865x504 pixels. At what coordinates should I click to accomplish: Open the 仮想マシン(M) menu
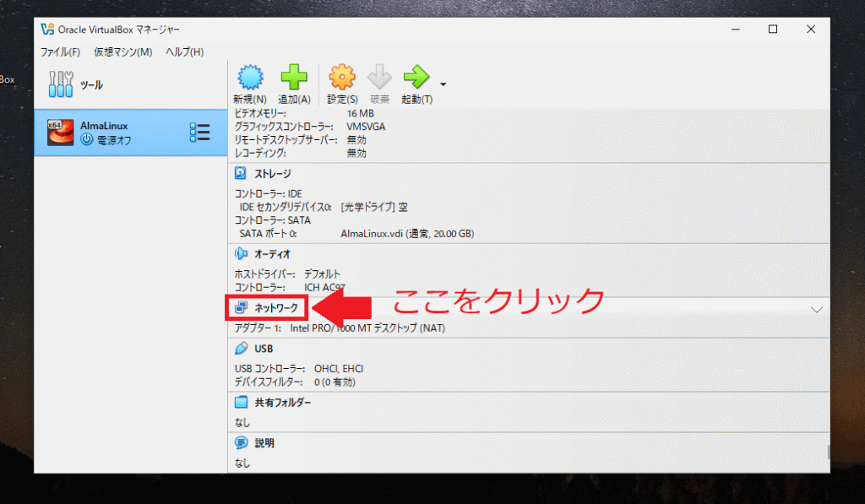click(x=123, y=51)
